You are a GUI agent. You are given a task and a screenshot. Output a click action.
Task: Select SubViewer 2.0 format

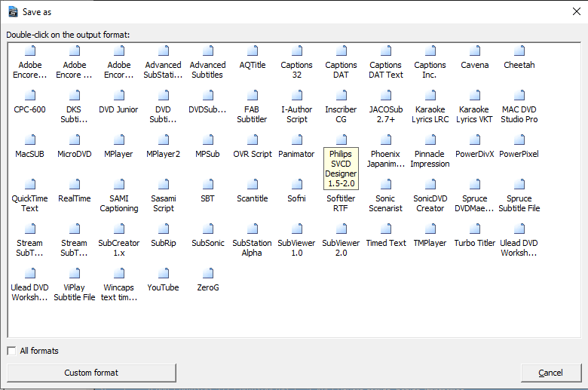(x=341, y=241)
